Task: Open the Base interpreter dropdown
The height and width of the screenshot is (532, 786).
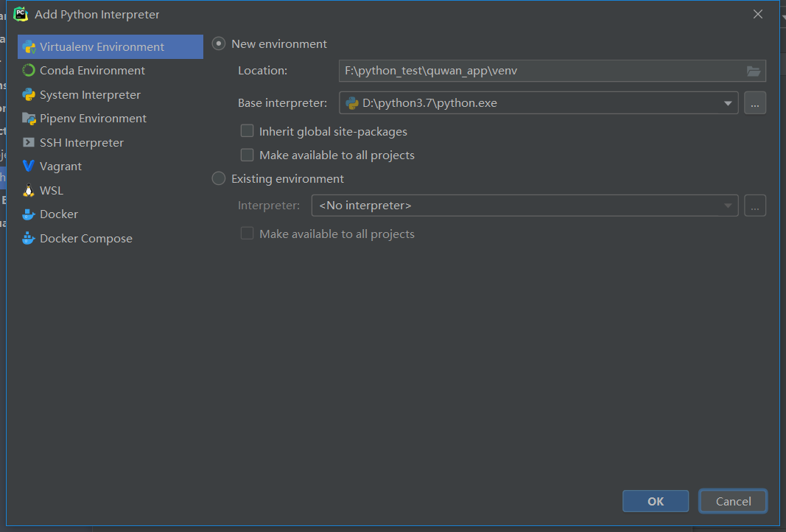Action: coord(538,103)
